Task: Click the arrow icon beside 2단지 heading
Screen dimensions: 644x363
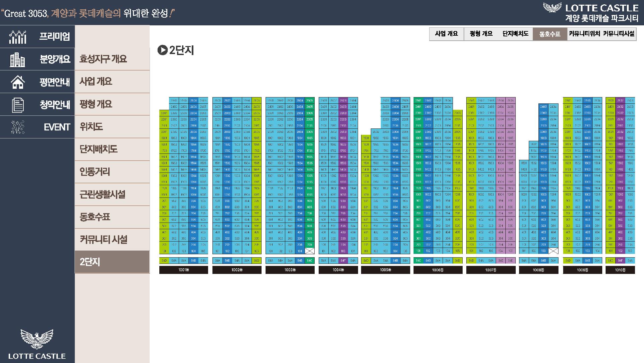Action: (162, 50)
